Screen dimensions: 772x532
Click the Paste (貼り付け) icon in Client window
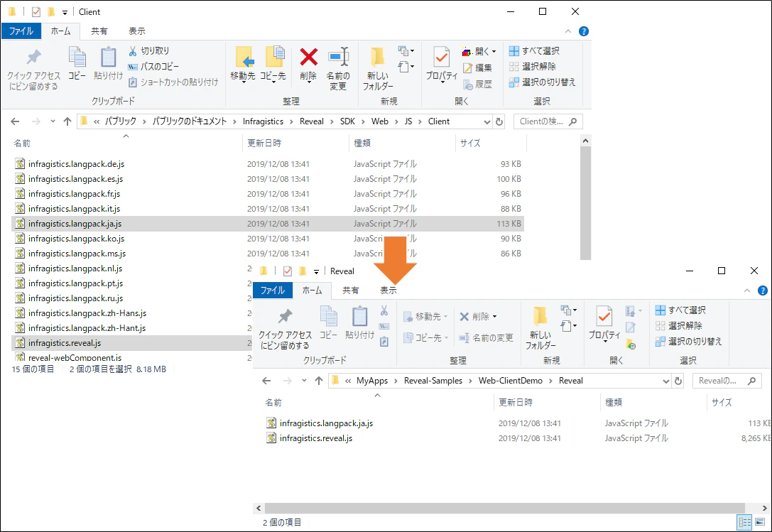[x=108, y=57]
